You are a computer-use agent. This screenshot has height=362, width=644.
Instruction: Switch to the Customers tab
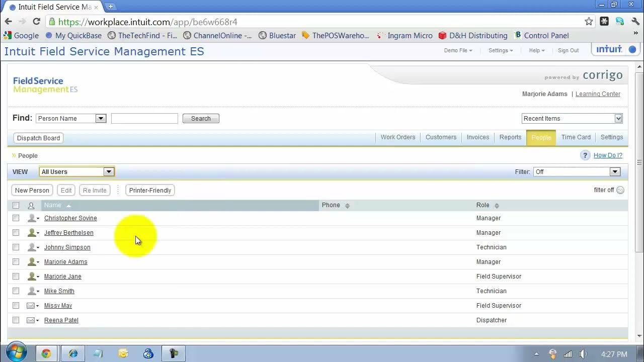(x=441, y=137)
